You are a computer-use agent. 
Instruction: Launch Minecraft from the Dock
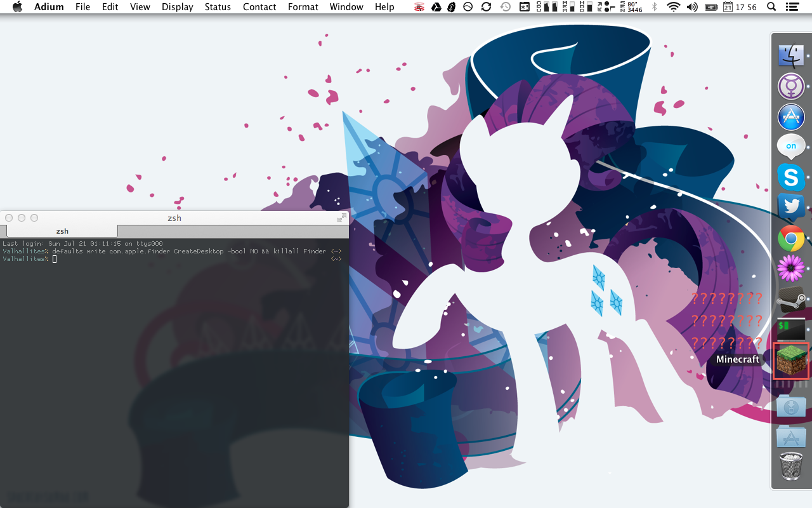point(791,361)
